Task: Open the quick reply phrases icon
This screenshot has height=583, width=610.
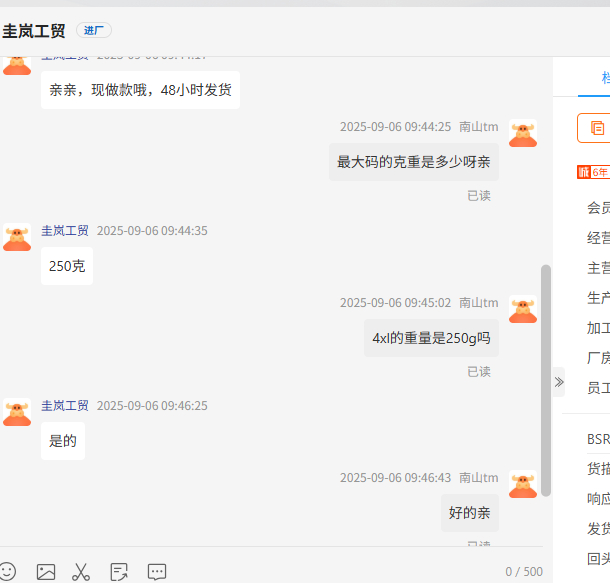Action: pos(119,571)
